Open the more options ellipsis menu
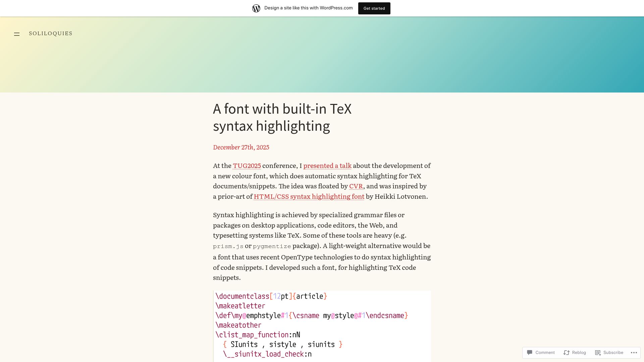The width and height of the screenshot is (644, 362). tap(634, 353)
